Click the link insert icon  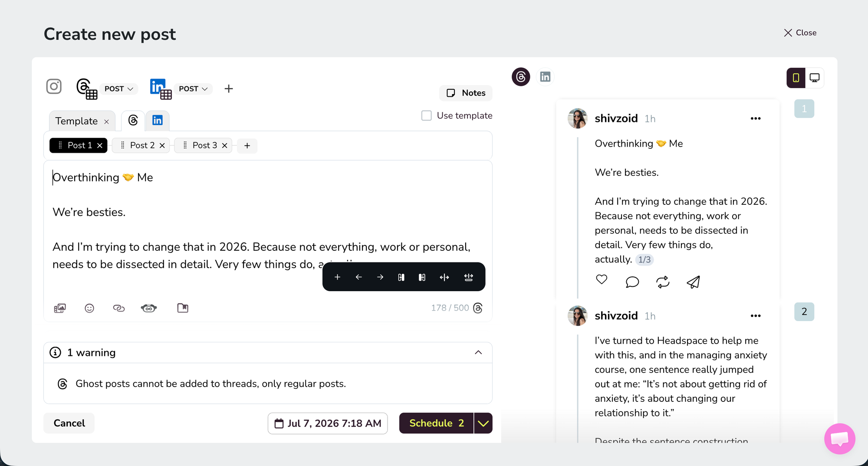(118, 308)
